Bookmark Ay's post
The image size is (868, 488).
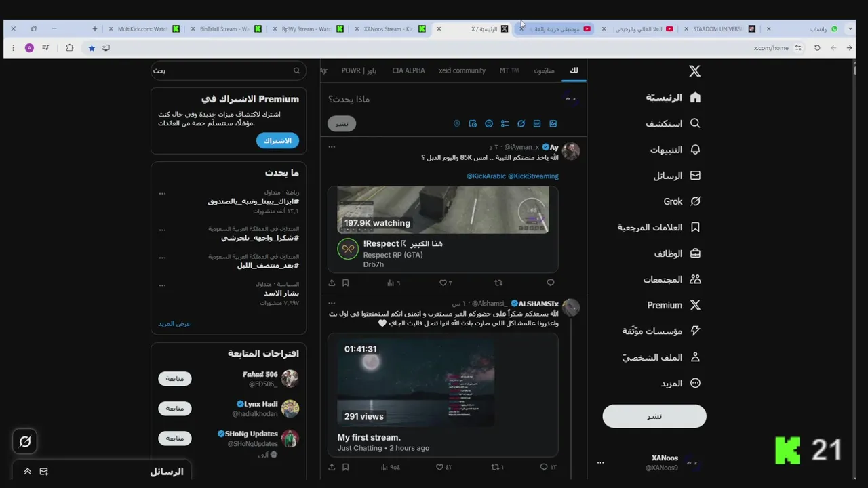pyautogui.click(x=345, y=283)
